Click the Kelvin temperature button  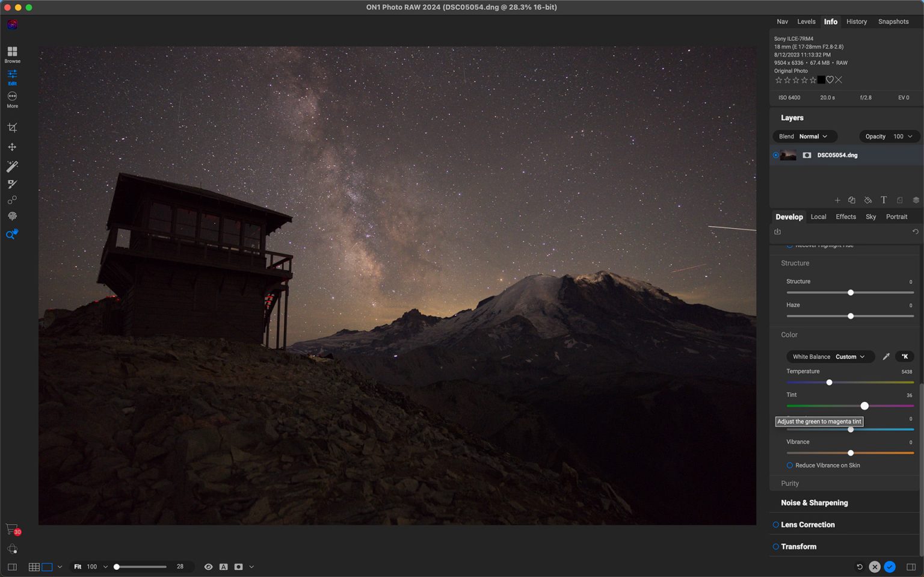[x=905, y=356]
